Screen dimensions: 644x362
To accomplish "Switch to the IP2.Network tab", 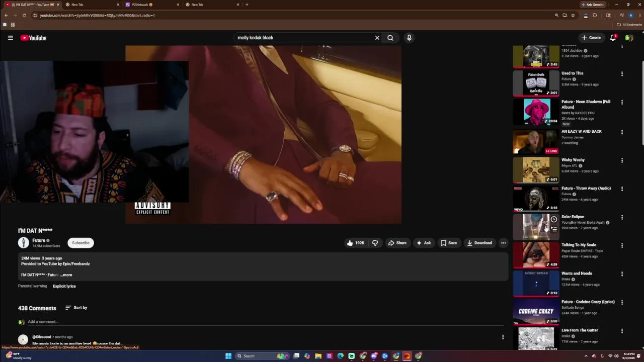I will [151, 5].
